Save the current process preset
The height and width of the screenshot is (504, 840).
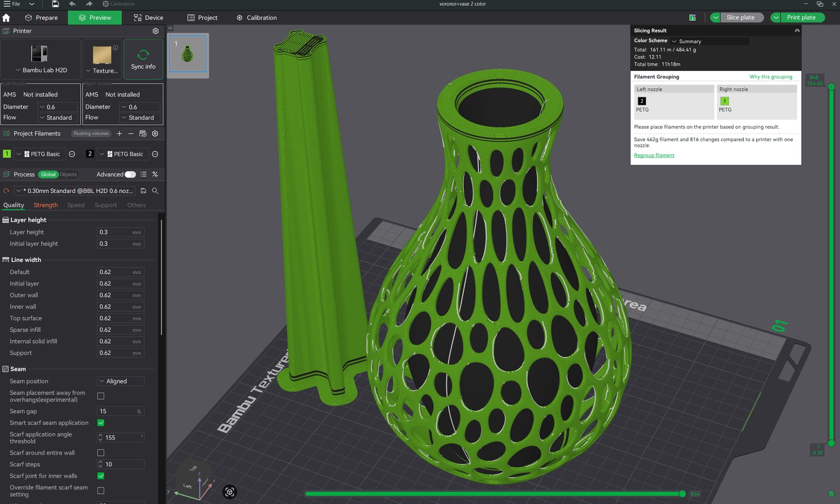click(143, 191)
